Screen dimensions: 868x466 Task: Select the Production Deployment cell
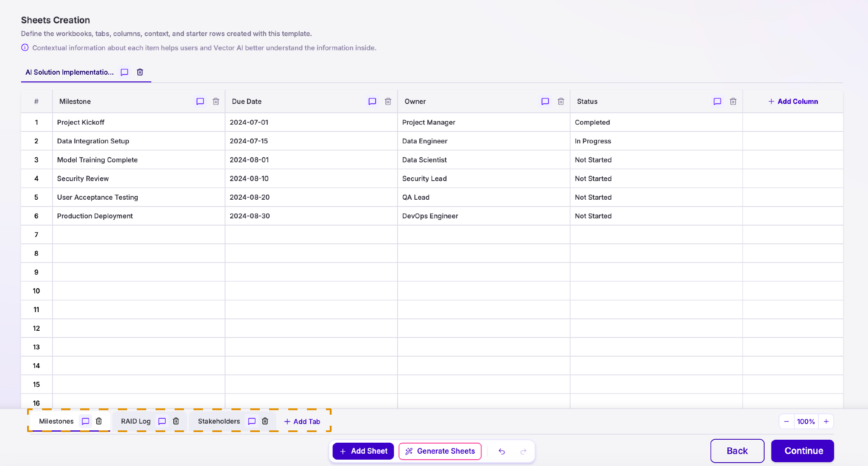139,216
